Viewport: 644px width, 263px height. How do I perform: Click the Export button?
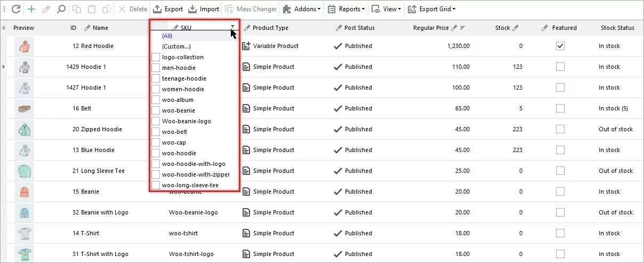click(x=168, y=9)
